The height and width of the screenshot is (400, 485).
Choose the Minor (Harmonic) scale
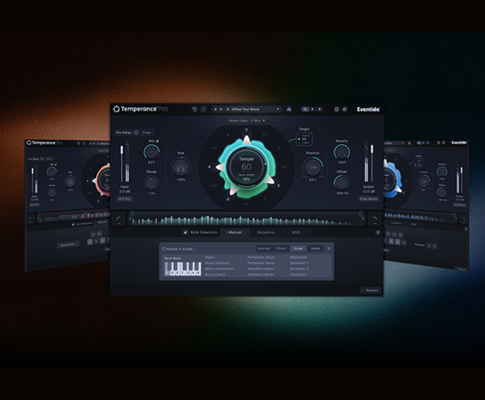[219, 269]
